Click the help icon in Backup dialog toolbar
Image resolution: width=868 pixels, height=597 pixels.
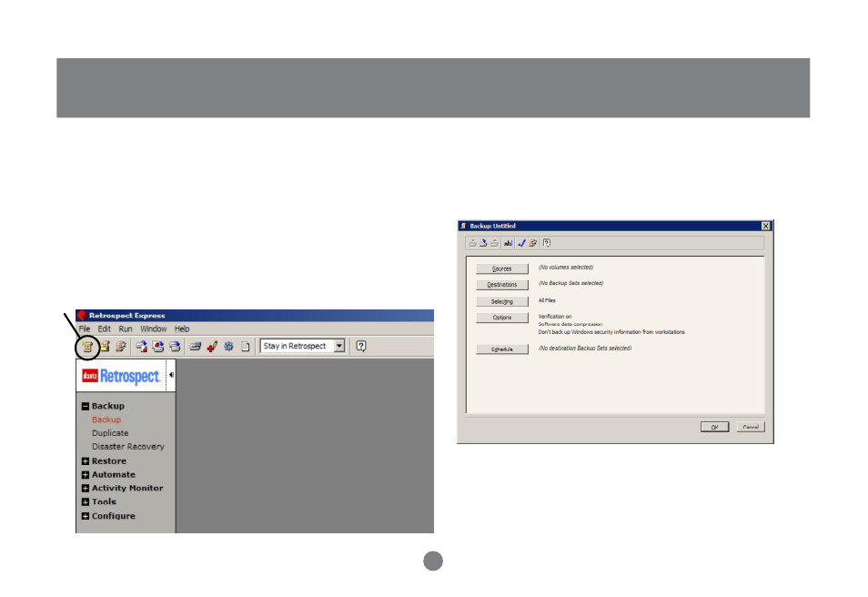pos(547,243)
